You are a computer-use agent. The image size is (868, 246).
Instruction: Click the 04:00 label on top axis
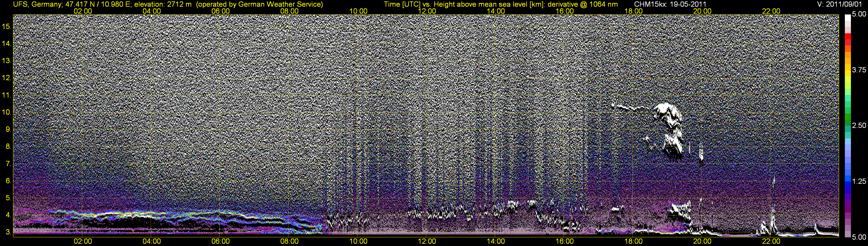pos(152,11)
